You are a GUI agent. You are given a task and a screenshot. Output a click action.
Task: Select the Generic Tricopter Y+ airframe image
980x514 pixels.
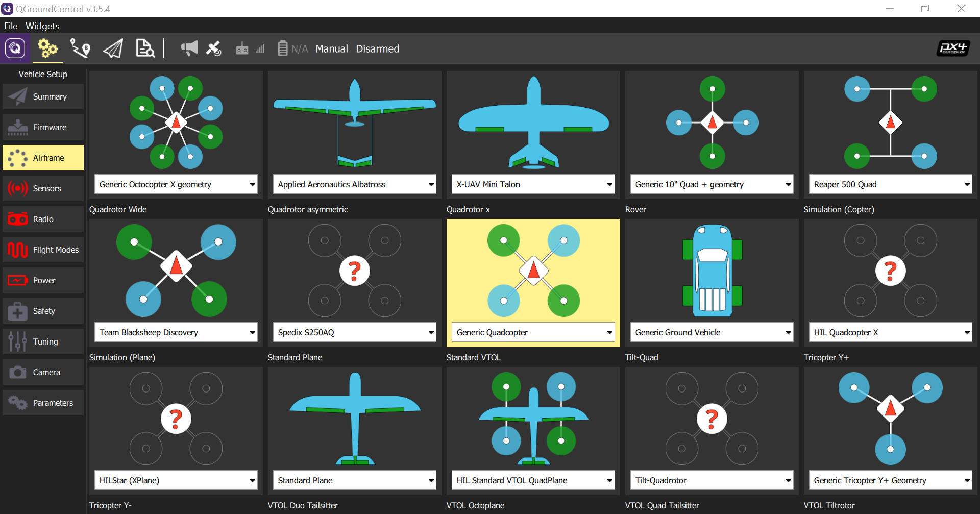pyautogui.click(x=891, y=419)
